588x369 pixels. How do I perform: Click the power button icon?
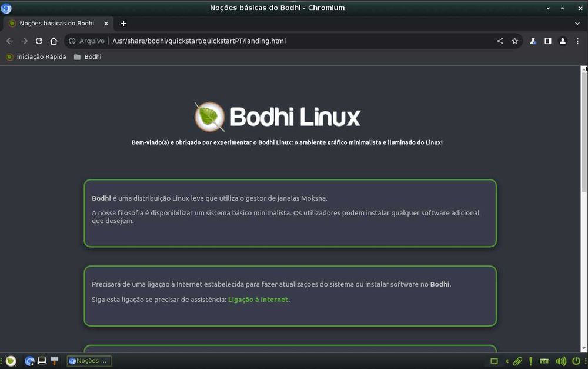coord(576,361)
